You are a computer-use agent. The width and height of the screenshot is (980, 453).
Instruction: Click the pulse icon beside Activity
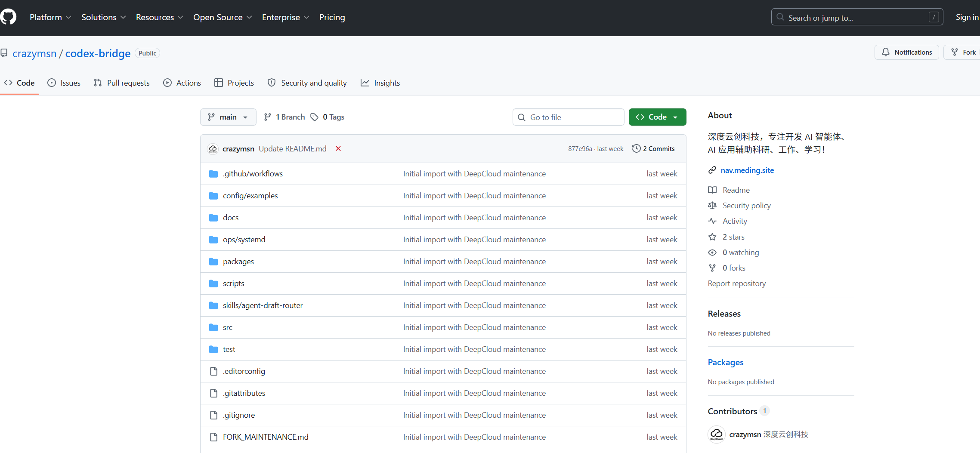point(712,221)
